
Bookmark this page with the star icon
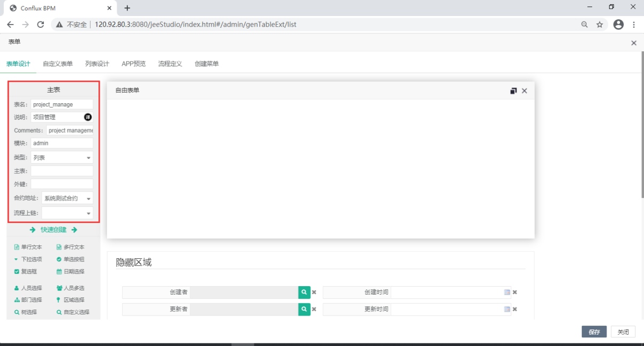point(600,25)
